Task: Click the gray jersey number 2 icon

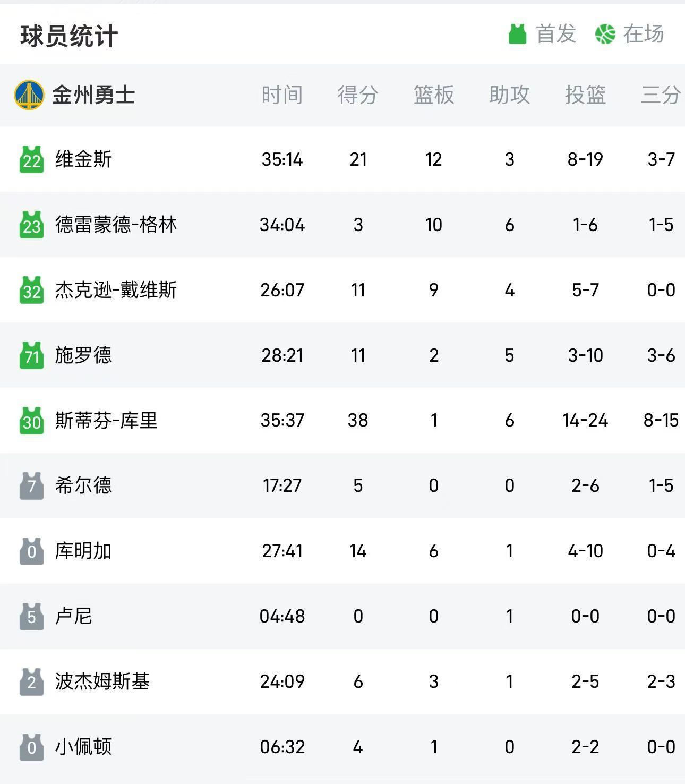Action: (x=31, y=681)
